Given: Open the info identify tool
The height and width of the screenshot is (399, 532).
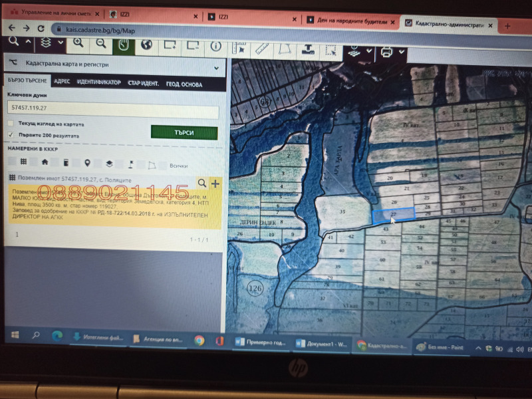Looking at the screenshot, I should coord(215,47).
